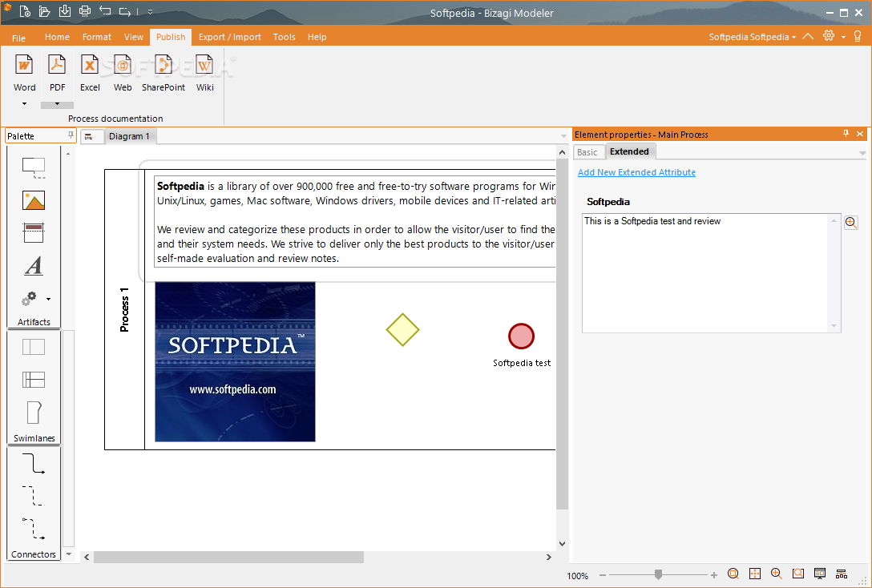Pin the Palette panel
The image size is (872, 588).
(71, 135)
